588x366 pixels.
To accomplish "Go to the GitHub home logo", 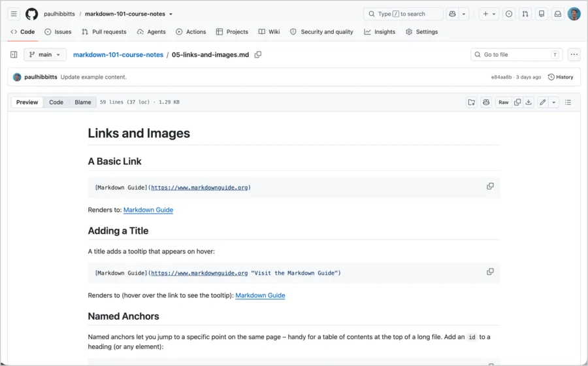I will coord(31,14).
